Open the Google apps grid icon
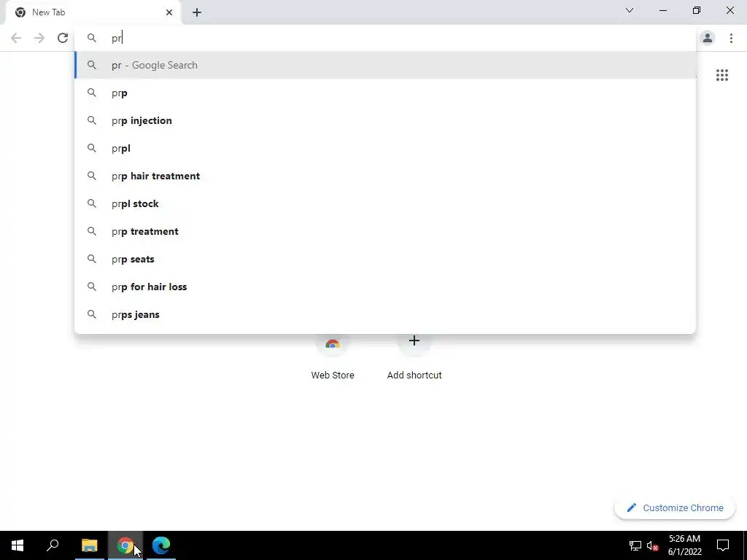This screenshot has width=747, height=560. [721, 75]
